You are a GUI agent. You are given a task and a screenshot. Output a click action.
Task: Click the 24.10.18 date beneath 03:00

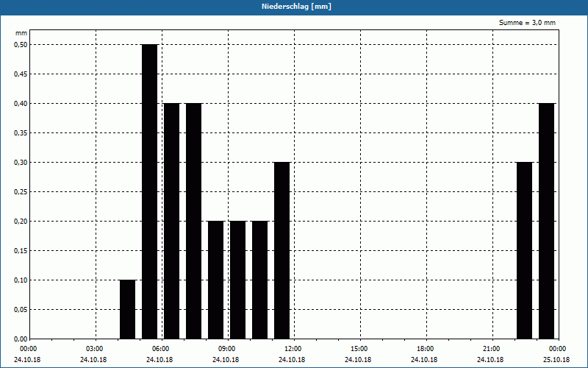coord(93,360)
